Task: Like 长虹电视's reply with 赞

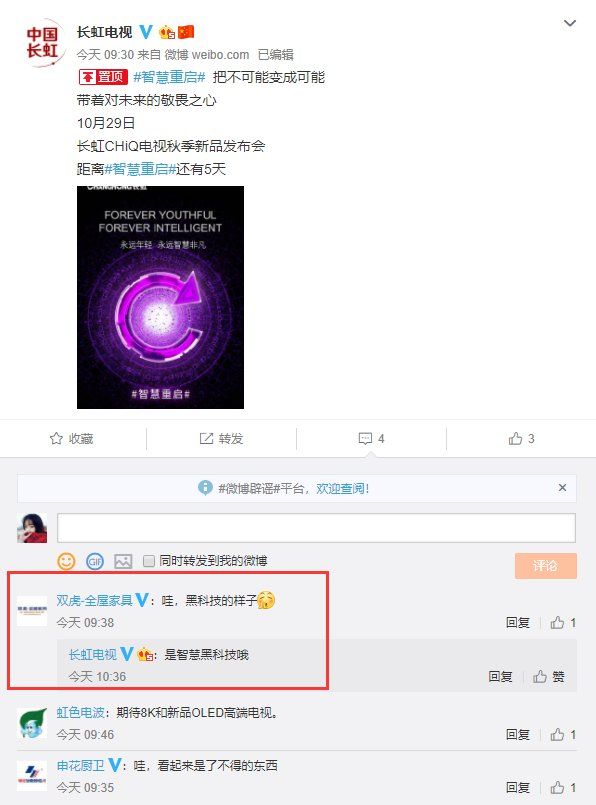Action: point(549,677)
